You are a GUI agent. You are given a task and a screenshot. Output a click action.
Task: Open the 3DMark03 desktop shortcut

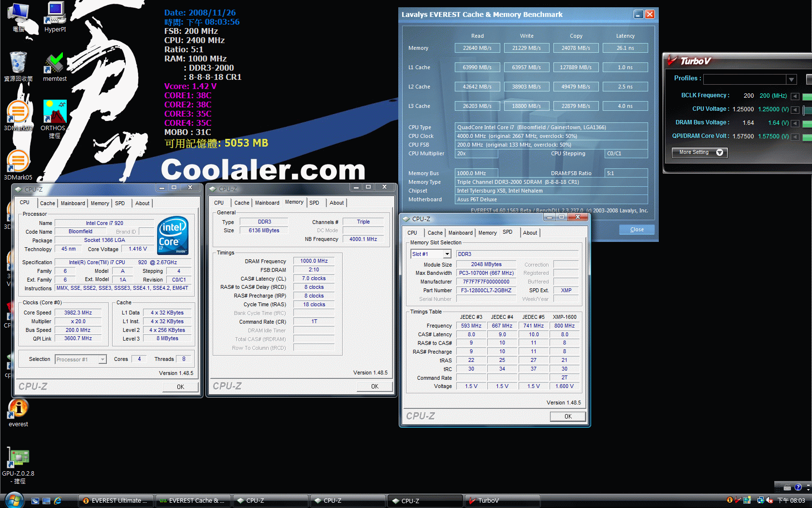pos(18,116)
